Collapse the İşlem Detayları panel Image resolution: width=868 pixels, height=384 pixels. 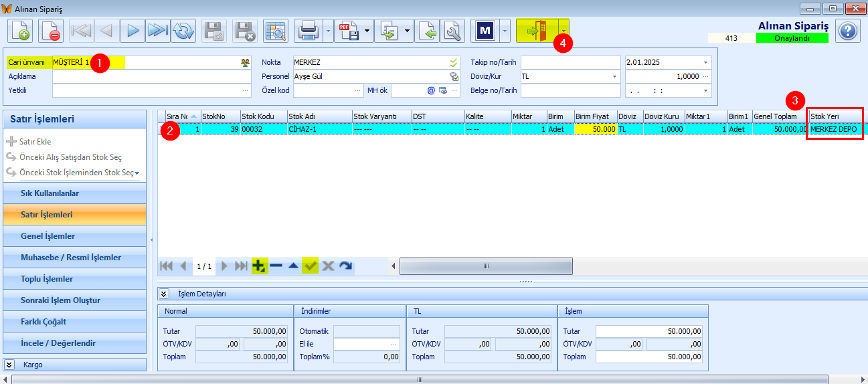(x=163, y=294)
